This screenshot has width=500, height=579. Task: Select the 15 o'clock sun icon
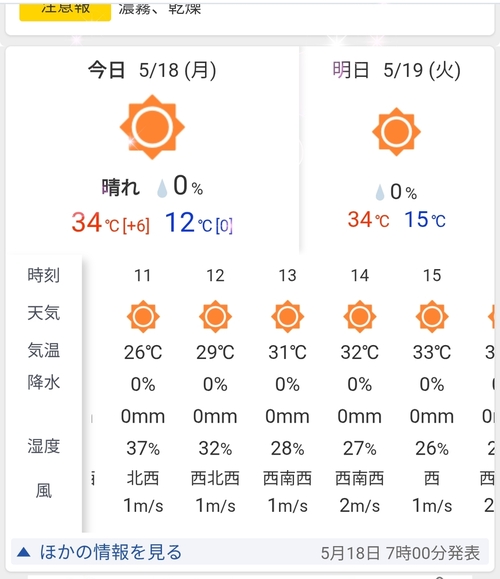pyautogui.click(x=432, y=316)
